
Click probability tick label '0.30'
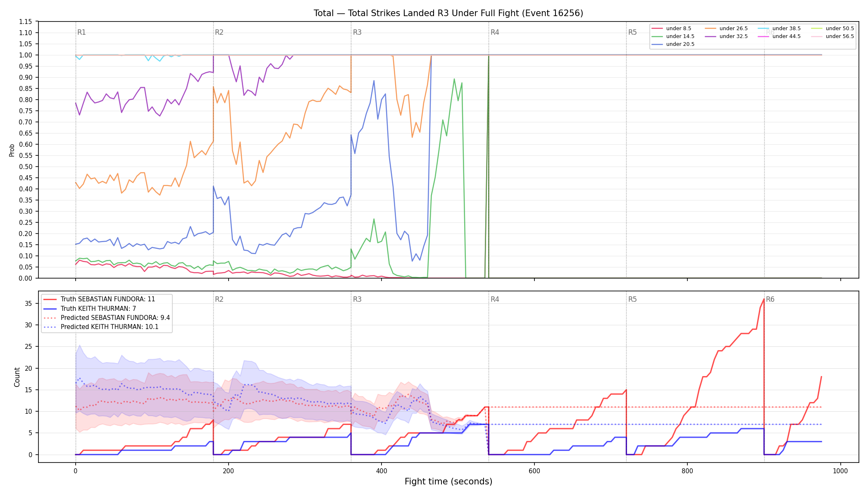tap(26, 211)
